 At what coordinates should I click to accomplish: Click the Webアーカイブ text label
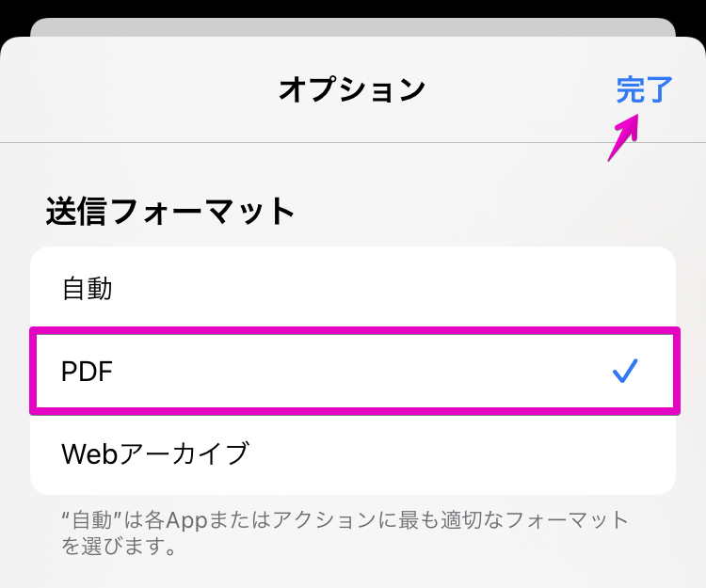[x=155, y=453]
